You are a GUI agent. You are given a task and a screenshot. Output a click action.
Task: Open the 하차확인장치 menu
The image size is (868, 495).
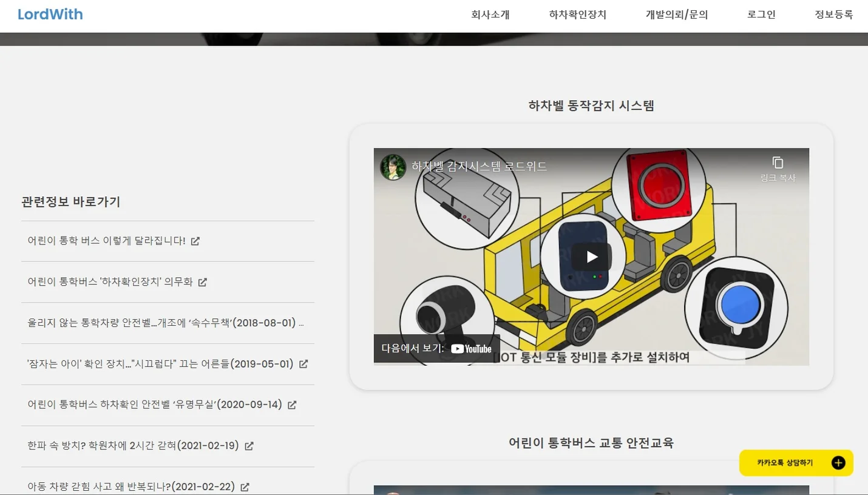click(577, 15)
